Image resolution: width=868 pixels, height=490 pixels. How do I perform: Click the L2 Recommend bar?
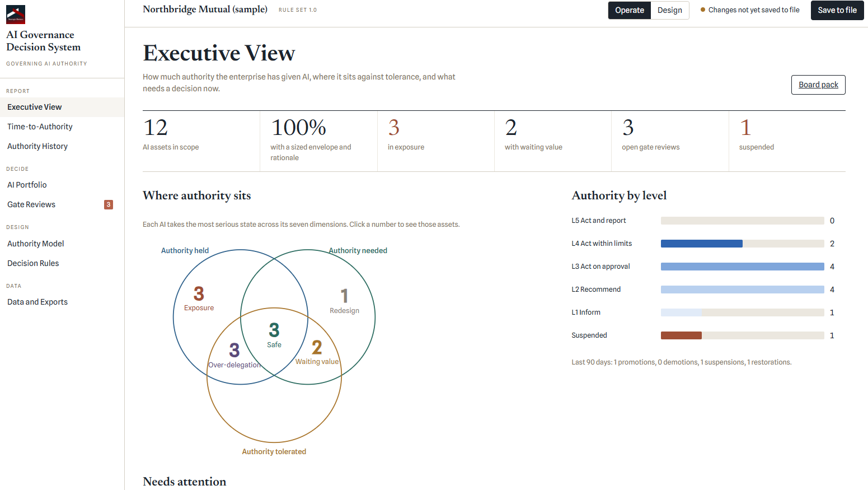(742, 290)
